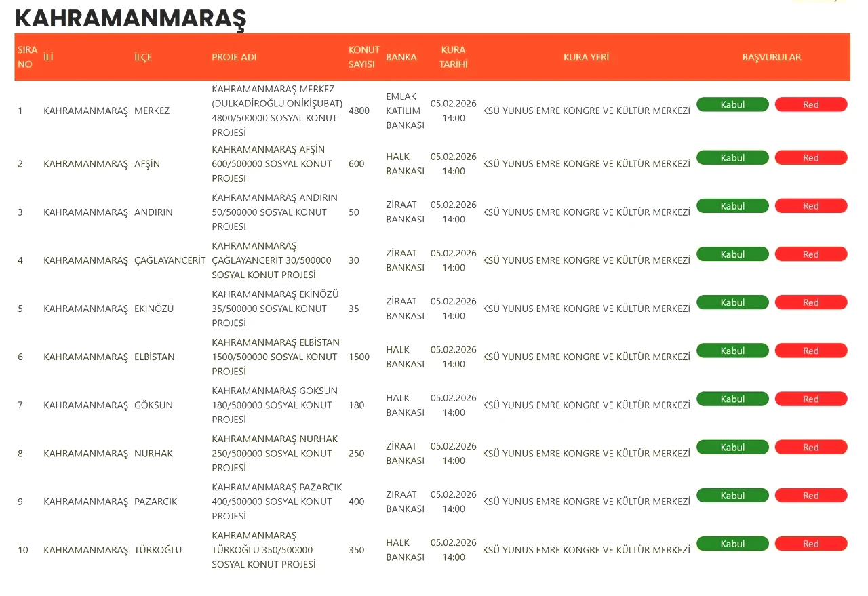868x596 pixels.
Task: Click the KAHRAMANMARAŞ page heading
Action: pos(130,18)
